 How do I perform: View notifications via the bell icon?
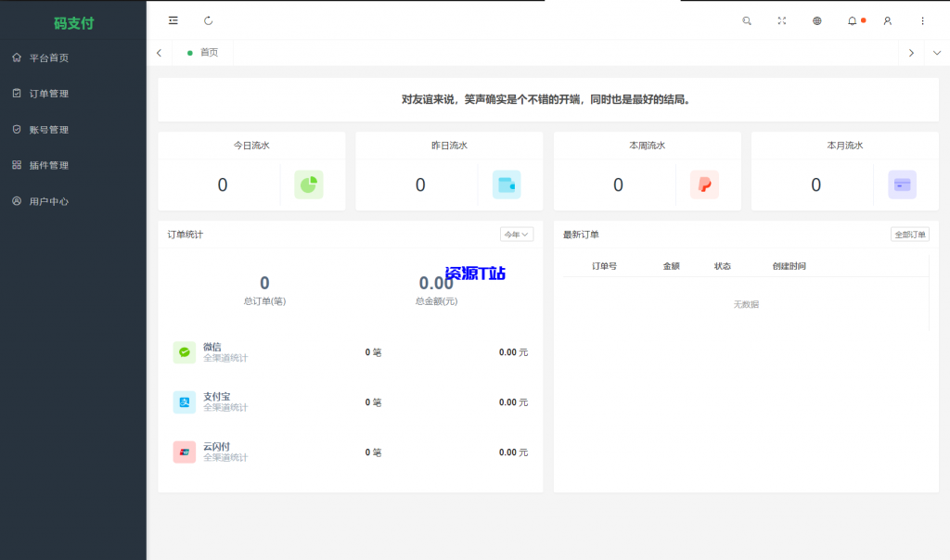coord(852,19)
